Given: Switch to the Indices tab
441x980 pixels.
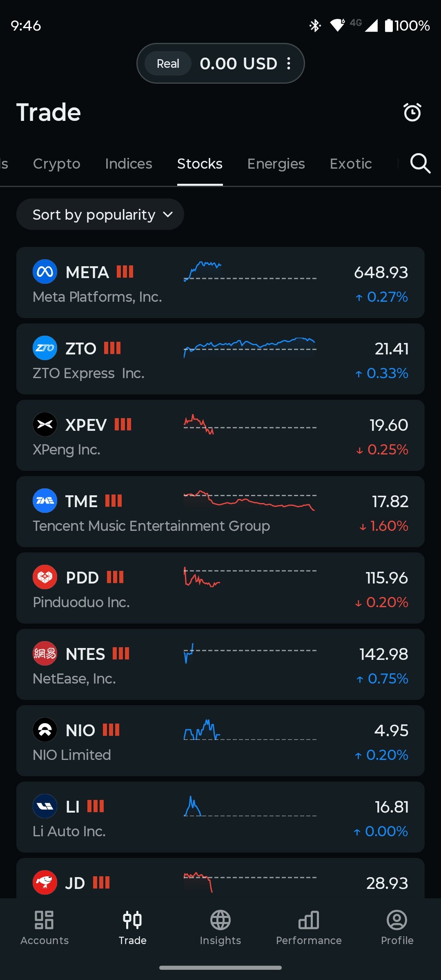Looking at the screenshot, I should tap(129, 164).
